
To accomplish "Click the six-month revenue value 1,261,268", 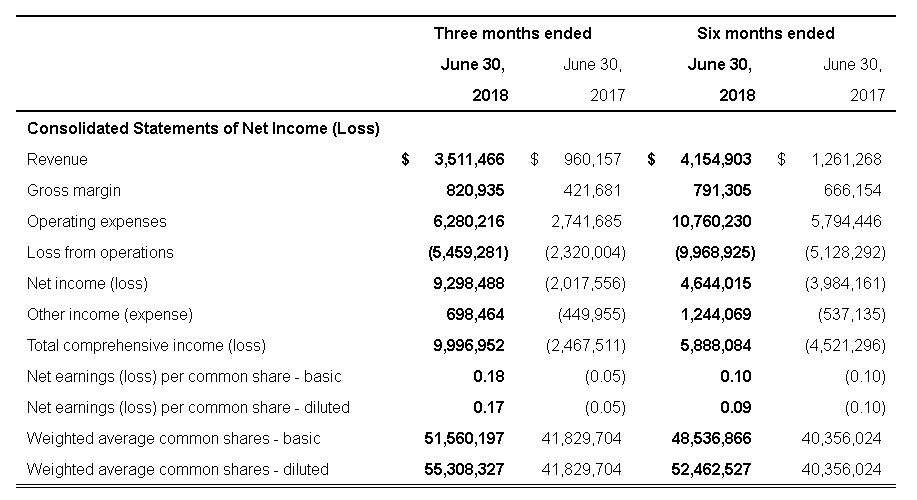I will (x=848, y=159).
